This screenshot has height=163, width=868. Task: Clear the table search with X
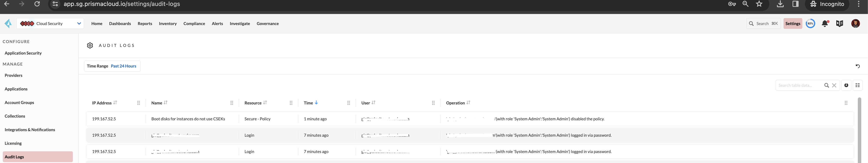pos(834,85)
